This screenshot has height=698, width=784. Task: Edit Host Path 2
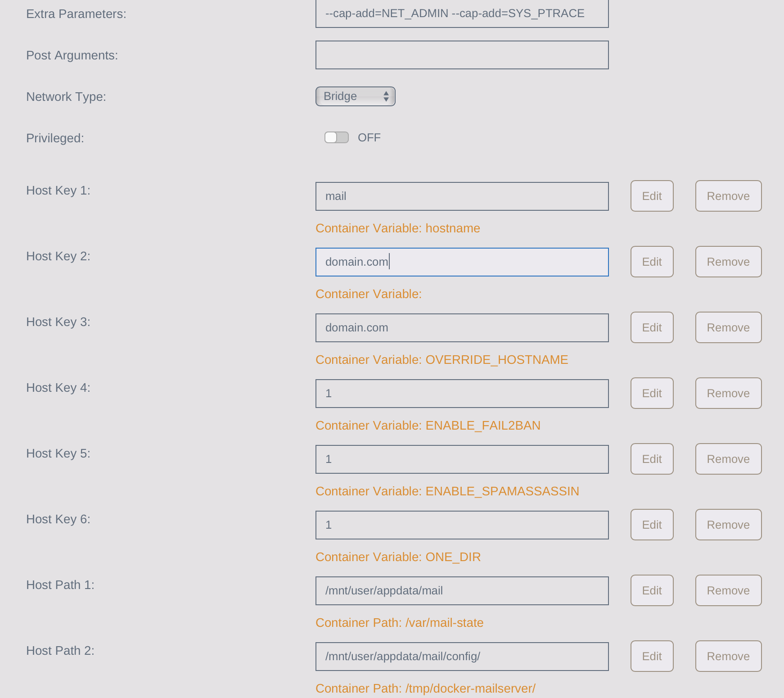point(652,656)
